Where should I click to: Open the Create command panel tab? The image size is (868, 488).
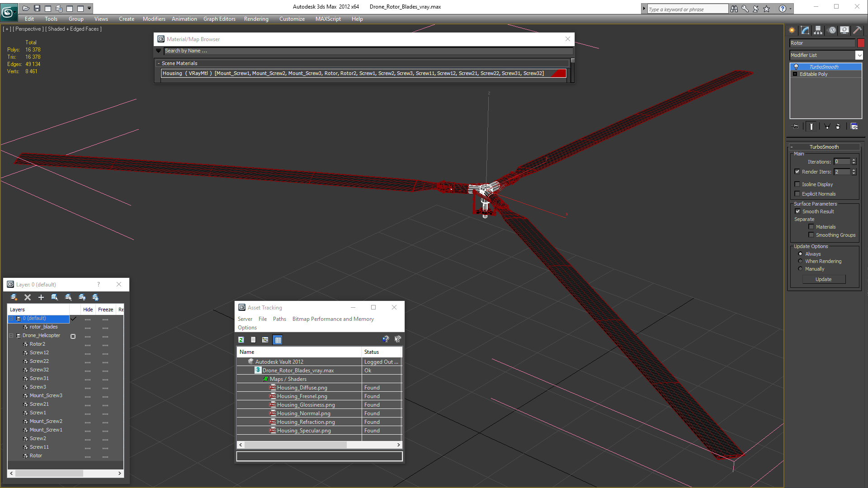[x=792, y=30]
